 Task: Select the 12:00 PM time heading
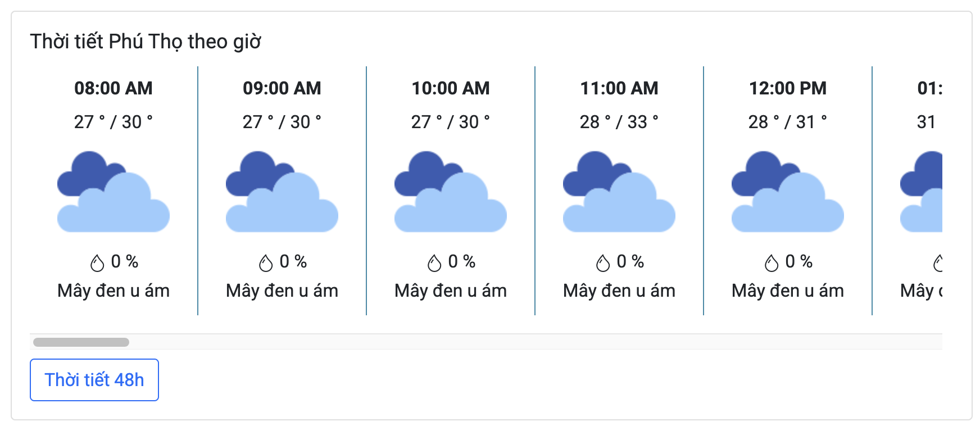pos(788,88)
